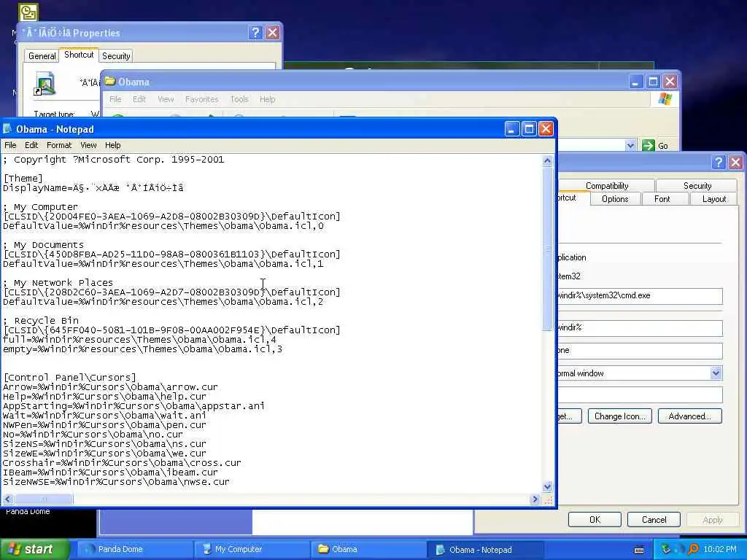747x560 pixels.
Task: Click Cancel in the right properties dialog
Action: 654,519
